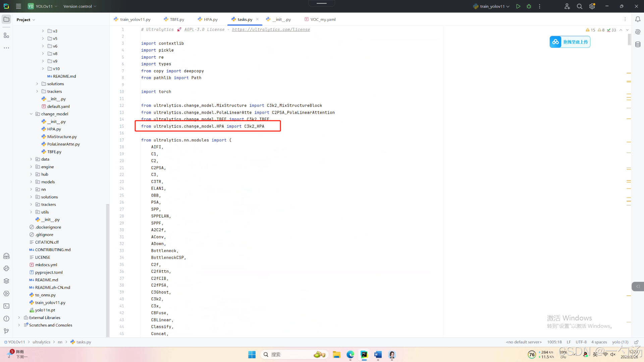Run train_yolov11 with the green play icon
Screen dimensions: 644x362
[x=518, y=6]
